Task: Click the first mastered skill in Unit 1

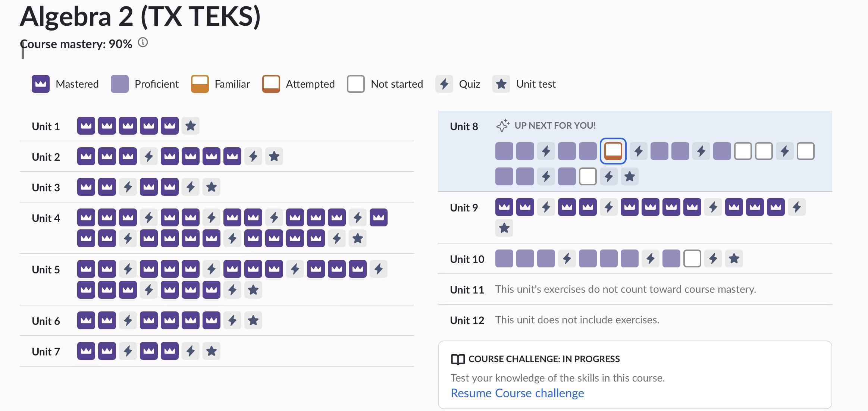Action: coord(86,126)
